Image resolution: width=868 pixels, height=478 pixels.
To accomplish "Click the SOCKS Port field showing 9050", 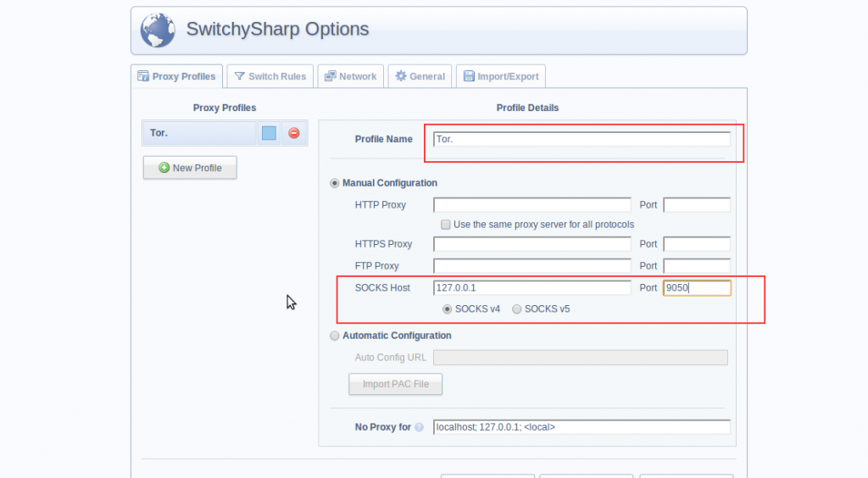I will pyautogui.click(x=697, y=287).
